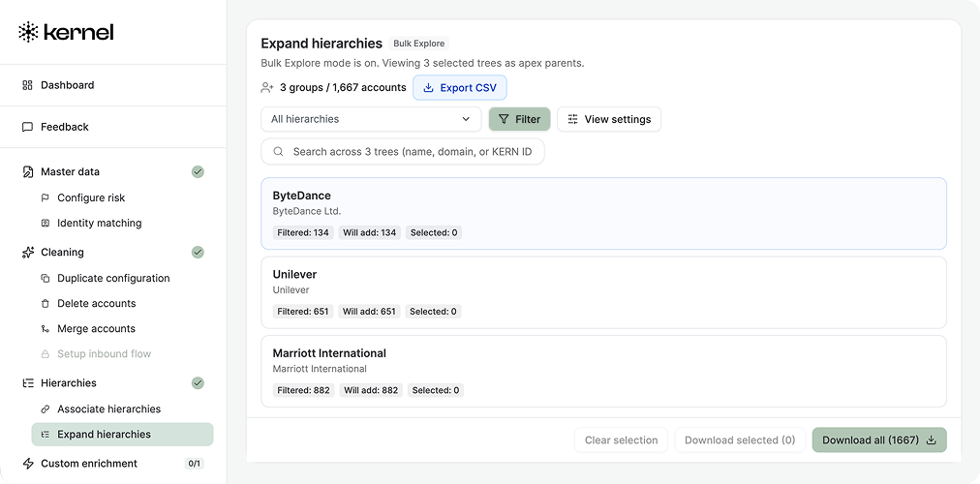Click the search across 3 trees field
The width and height of the screenshot is (980, 484).
[403, 152]
